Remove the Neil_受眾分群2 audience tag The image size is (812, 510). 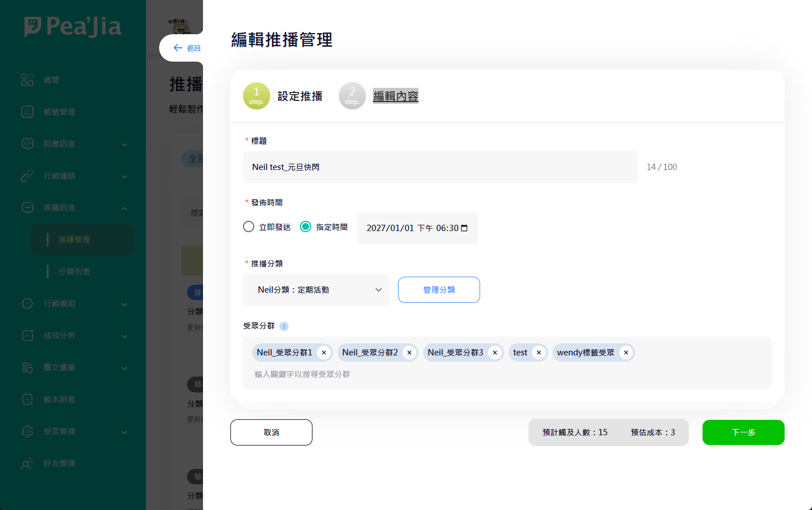pyautogui.click(x=409, y=353)
